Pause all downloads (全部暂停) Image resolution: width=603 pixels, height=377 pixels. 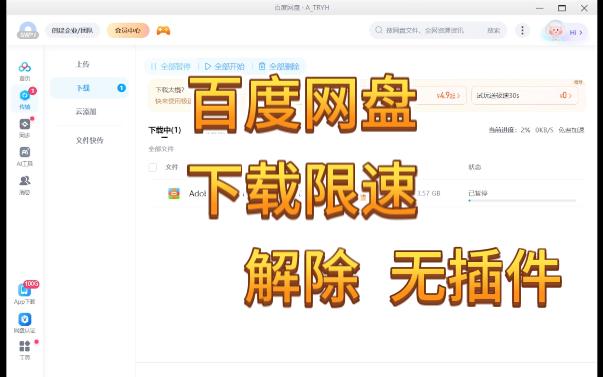click(170, 67)
